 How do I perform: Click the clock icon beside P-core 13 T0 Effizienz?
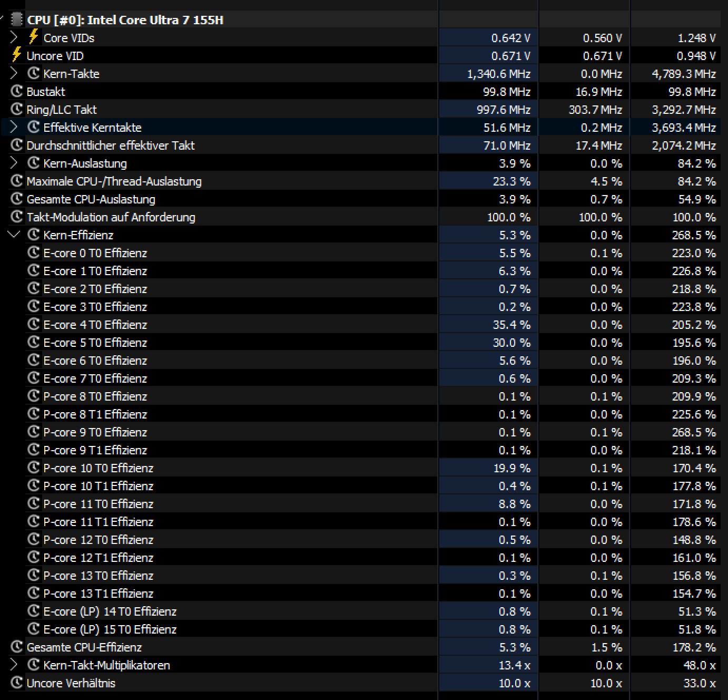[x=33, y=575]
